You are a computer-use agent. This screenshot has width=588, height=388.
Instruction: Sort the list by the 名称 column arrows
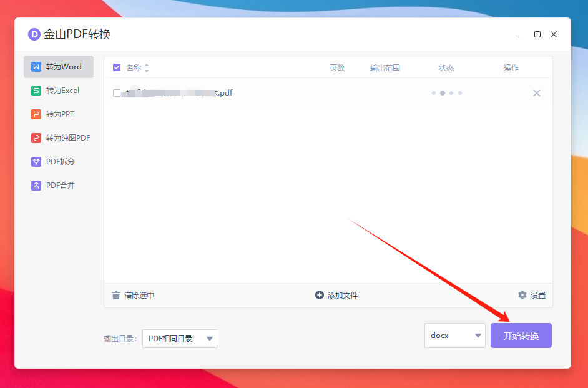click(x=147, y=68)
